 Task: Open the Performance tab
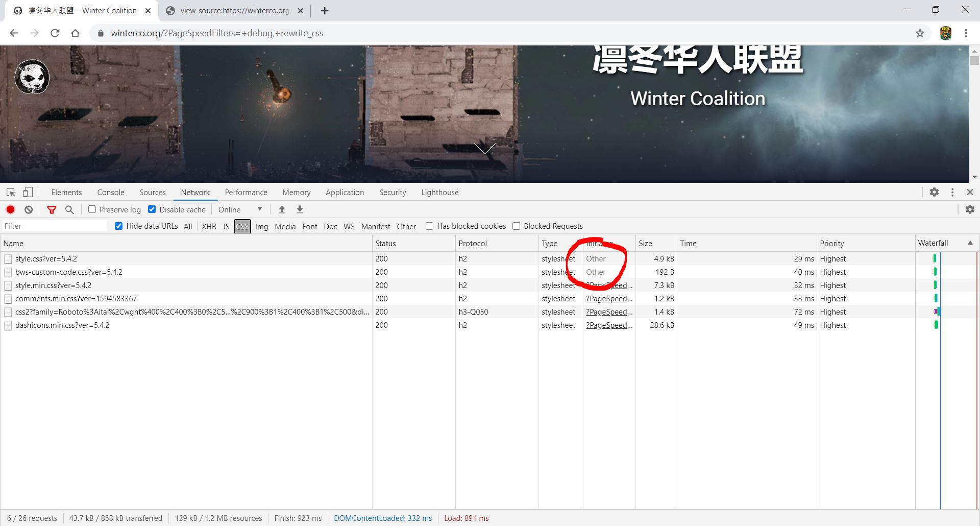pos(246,193)
